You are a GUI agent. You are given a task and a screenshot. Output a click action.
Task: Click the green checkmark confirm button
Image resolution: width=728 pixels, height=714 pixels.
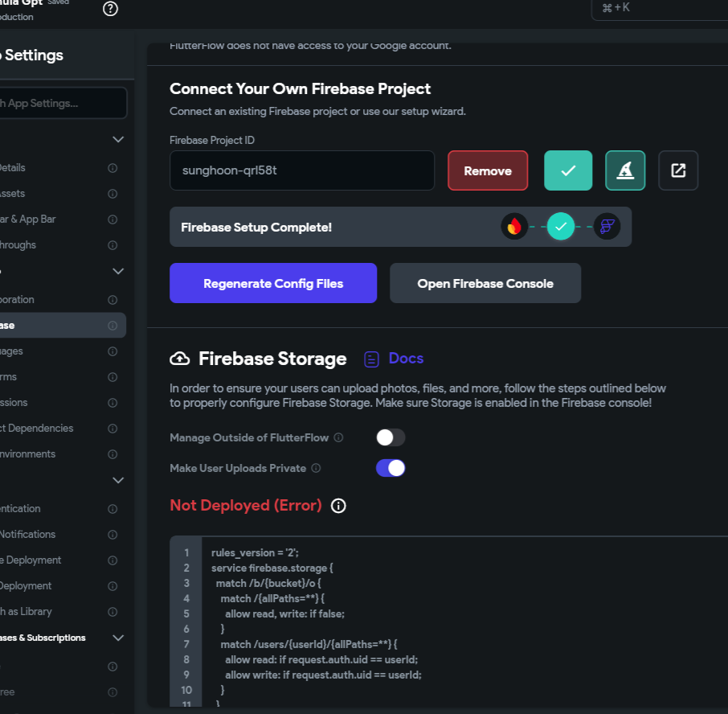coord(568,170)
